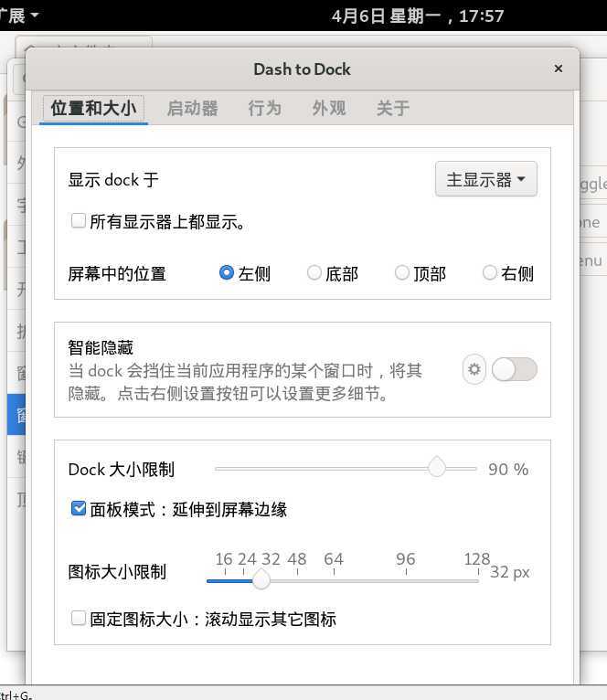
Task: Uncheck 面板模式 延伸到屏幕边缘 checkbox
Action: 79,508
